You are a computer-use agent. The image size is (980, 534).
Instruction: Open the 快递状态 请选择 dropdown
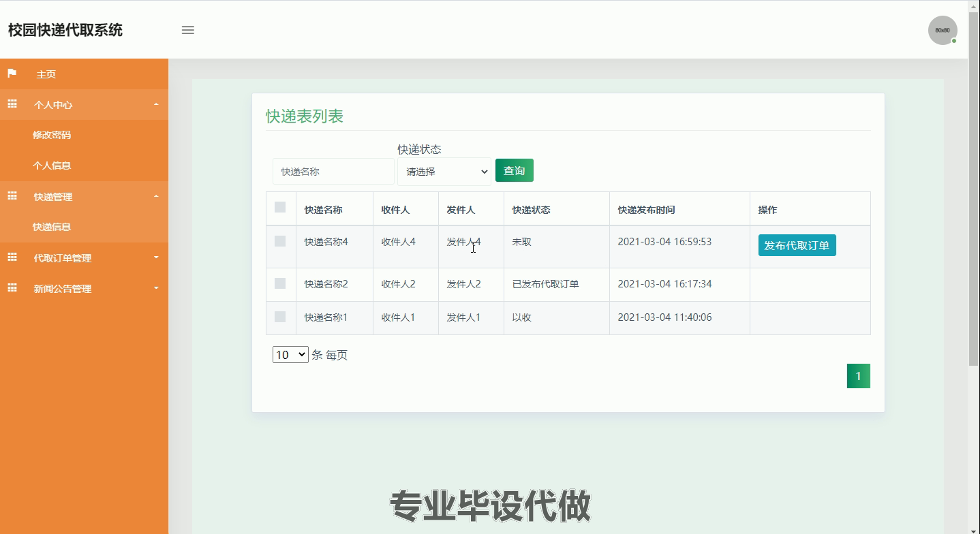(x=444, y=172)
